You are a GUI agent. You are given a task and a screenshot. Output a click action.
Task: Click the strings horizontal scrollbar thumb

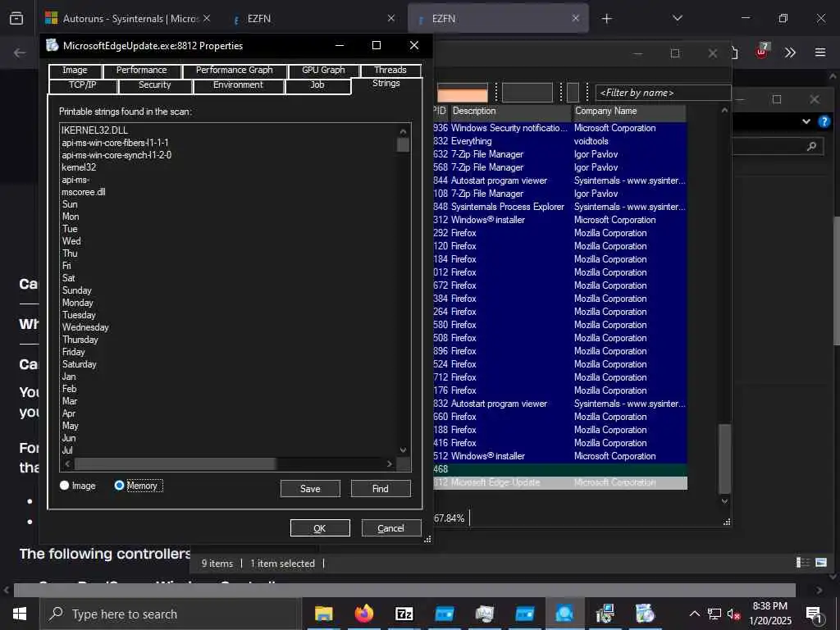pos(176,464)
